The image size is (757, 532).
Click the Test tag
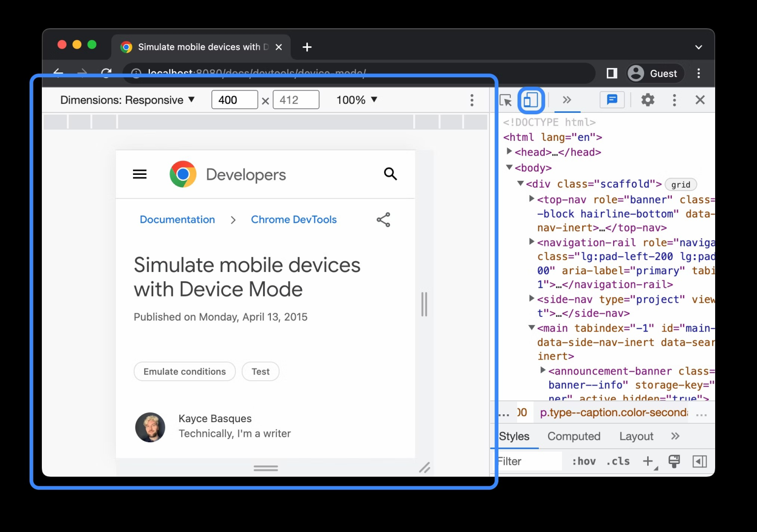click(x=261, y=371)
